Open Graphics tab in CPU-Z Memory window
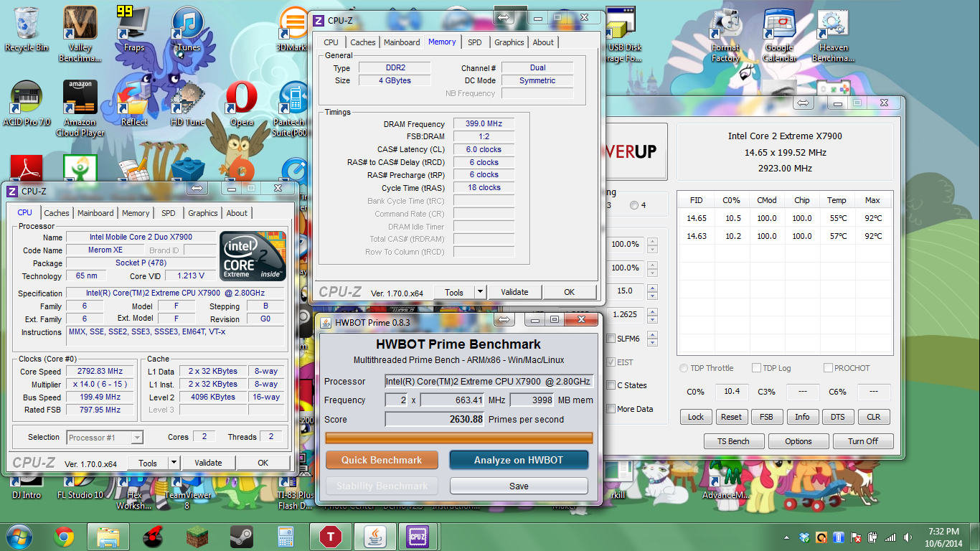This screenshot has width=980, height=551. pyautogui.click(x=509, y=42)
